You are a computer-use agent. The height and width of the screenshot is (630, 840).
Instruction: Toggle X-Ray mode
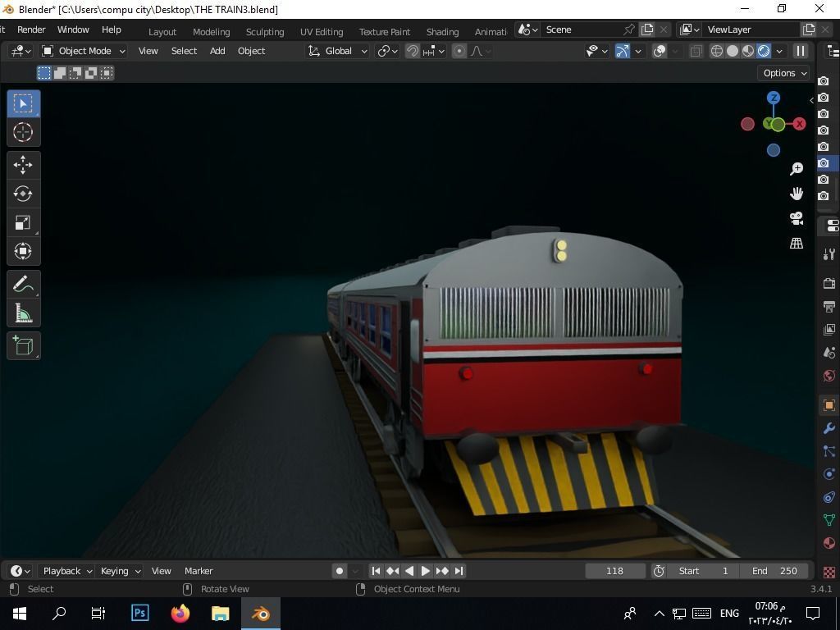696,51
